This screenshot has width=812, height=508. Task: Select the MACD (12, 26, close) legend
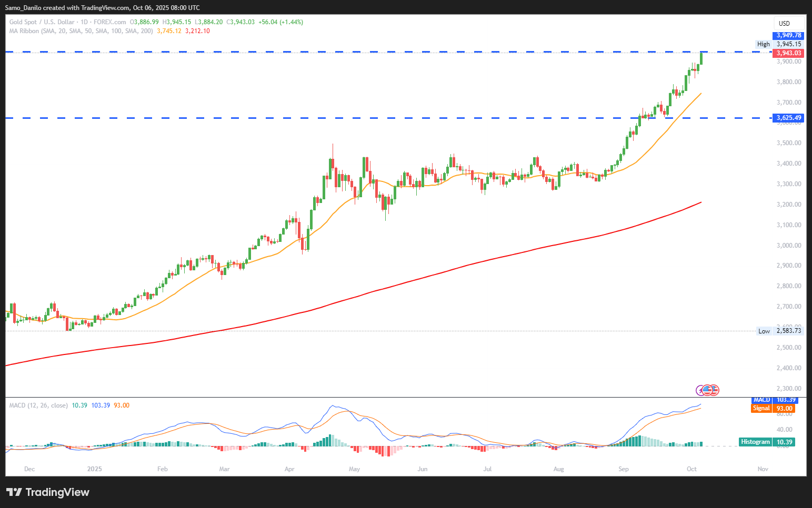tap(38, 405)
